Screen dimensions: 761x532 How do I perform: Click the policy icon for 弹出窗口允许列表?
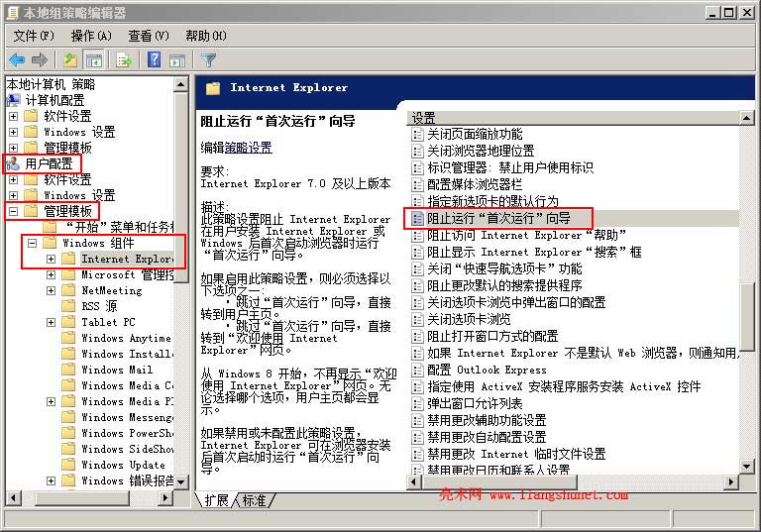click(x=417, y=403)
